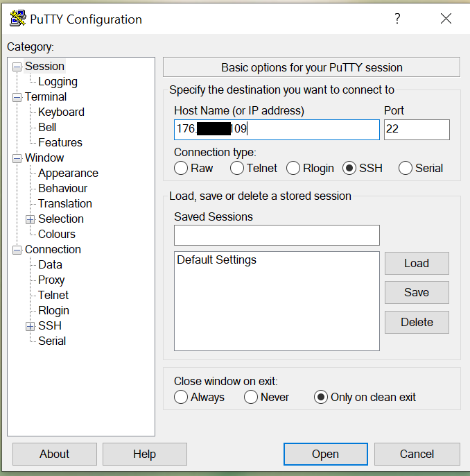Open the Telnet category in tree

[x=53, y=295]
